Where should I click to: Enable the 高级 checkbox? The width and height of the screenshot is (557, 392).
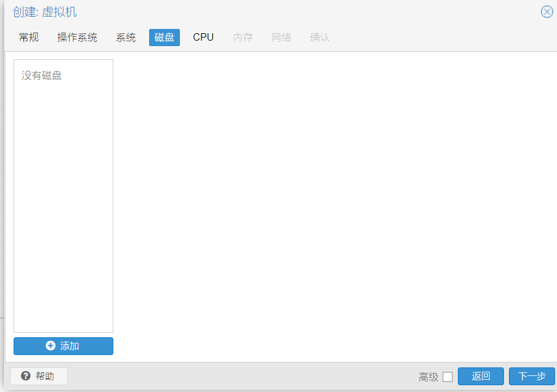click(x=447, y=377)
